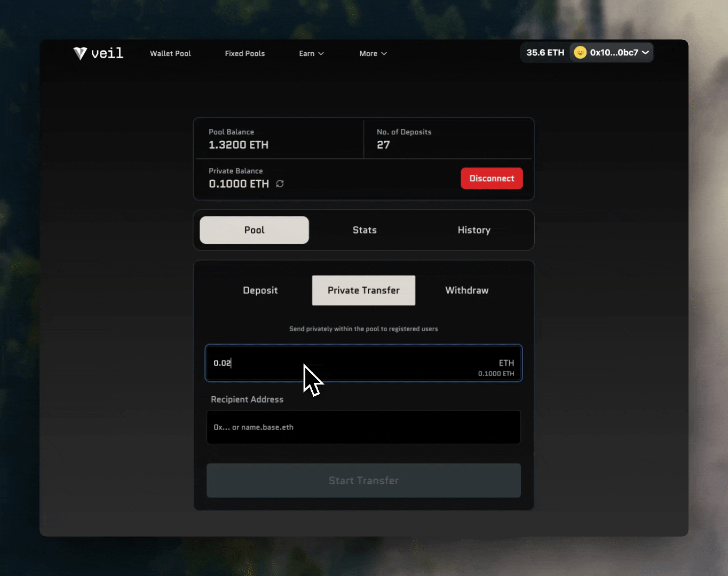
Task: Click the Recipient Address label
Action: (247, 399)
